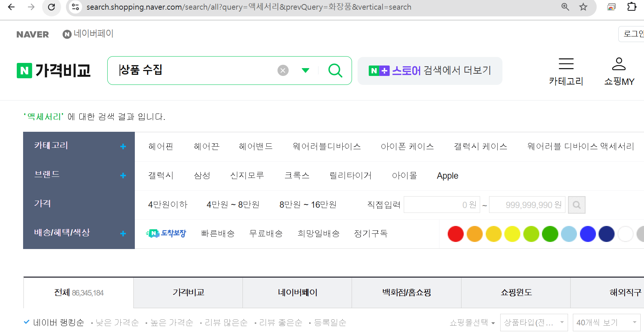Viewport: 644px width, 335px height.
Task: Open the browser extensions puzzle icon
Action: [632, 7]
